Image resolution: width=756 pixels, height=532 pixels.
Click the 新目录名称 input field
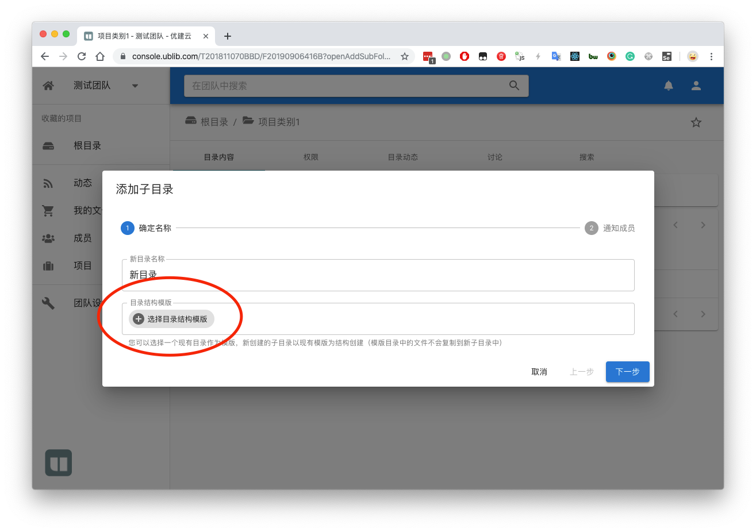click(378, 275)
